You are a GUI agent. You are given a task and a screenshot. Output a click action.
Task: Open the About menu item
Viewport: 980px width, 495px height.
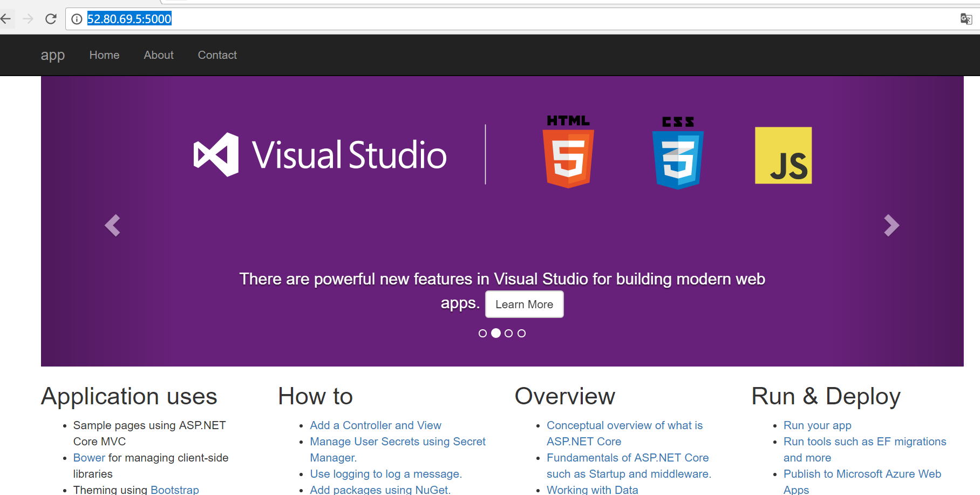[x=159, y=55]
